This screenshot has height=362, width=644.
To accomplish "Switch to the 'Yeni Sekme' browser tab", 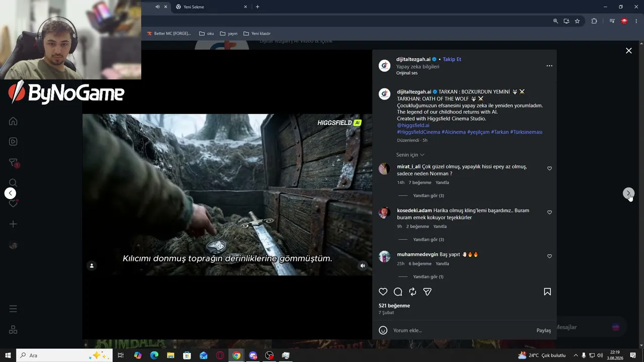I will point(210,7).
